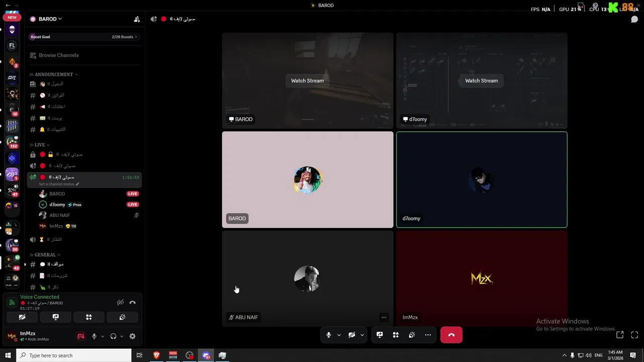Screen dimensions: 644x362
Task: Click the green voice connection signal icon
Action: [12, 302]
